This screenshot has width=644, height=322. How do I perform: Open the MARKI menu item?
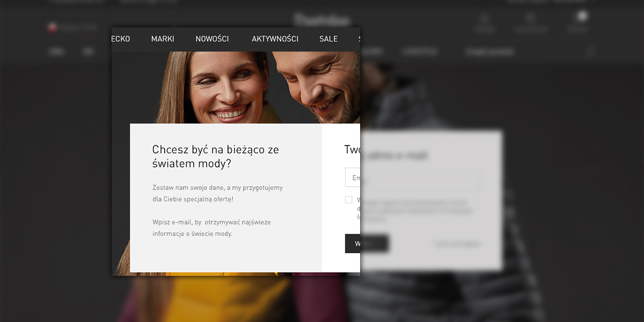click(x=163, y=39)
